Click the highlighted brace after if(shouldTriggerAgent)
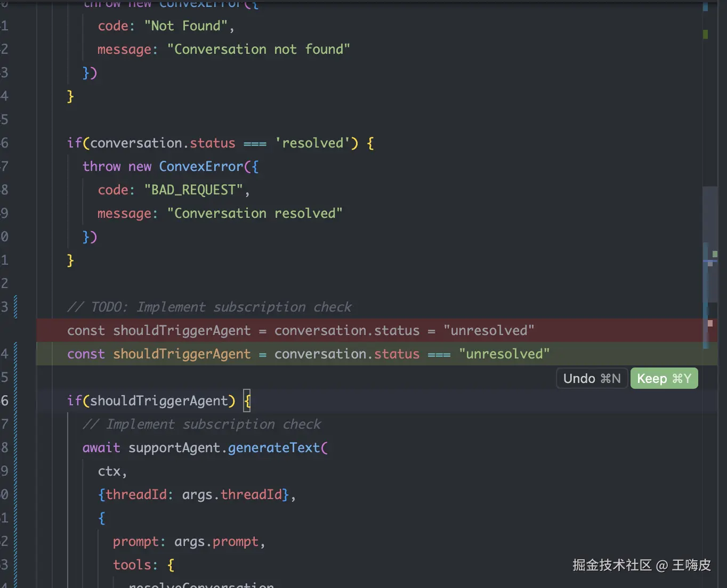 tap(247, 401)
